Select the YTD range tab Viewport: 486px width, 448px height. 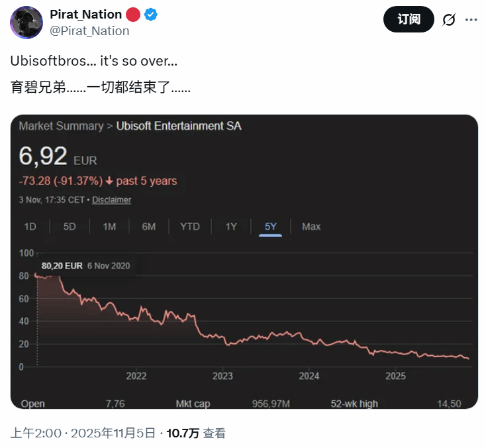pyautogui.click(x=190, y=227)
